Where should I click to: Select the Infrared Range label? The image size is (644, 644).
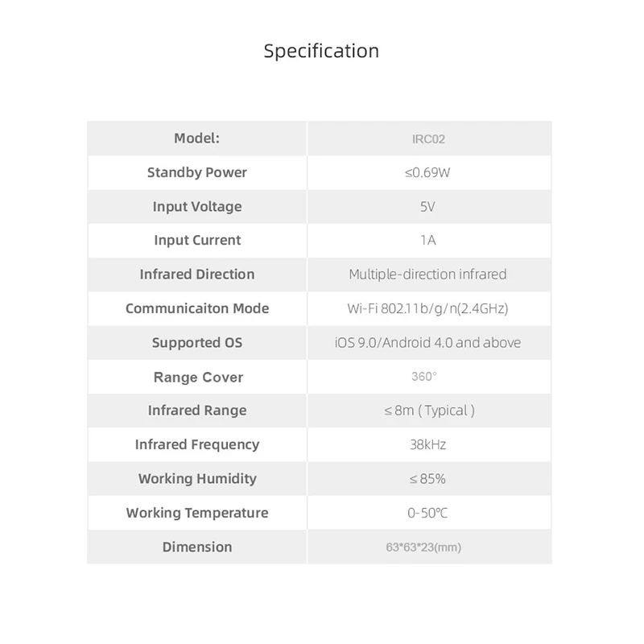pyautogui.click(x=196, y=411)
